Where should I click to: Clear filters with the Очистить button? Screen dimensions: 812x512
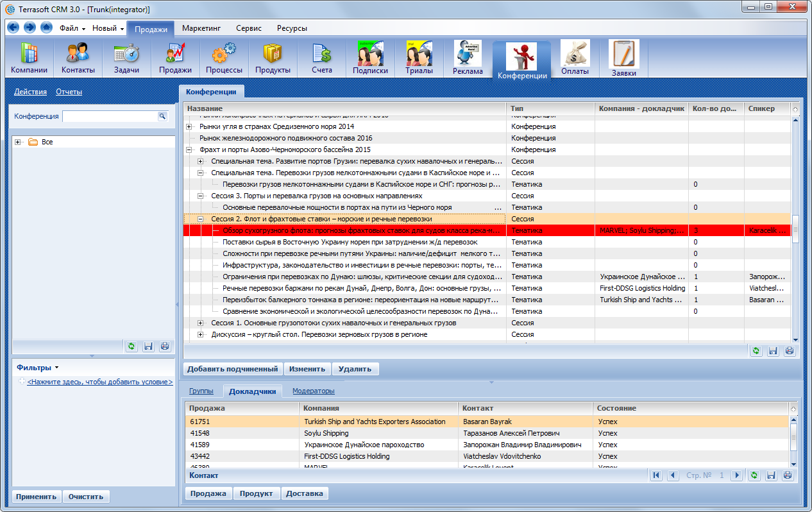(87, 497)
